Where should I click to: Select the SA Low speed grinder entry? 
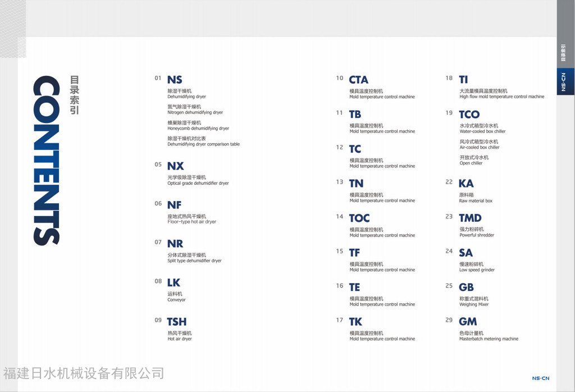[466, 253]
